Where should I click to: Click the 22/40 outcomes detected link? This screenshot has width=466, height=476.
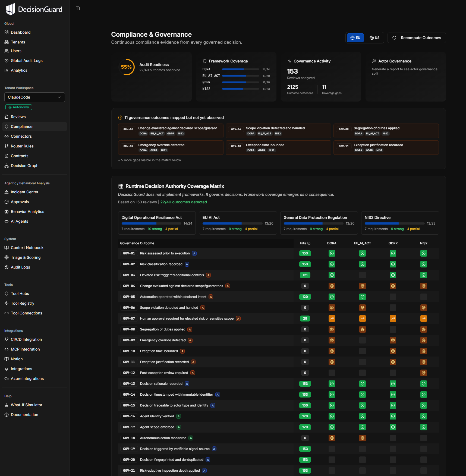pos(184,202)
